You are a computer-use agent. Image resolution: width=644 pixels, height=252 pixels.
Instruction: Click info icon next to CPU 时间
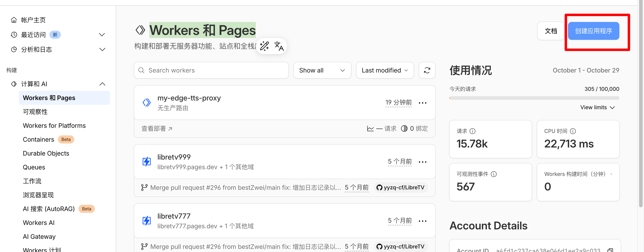click(x=573, y=131)
